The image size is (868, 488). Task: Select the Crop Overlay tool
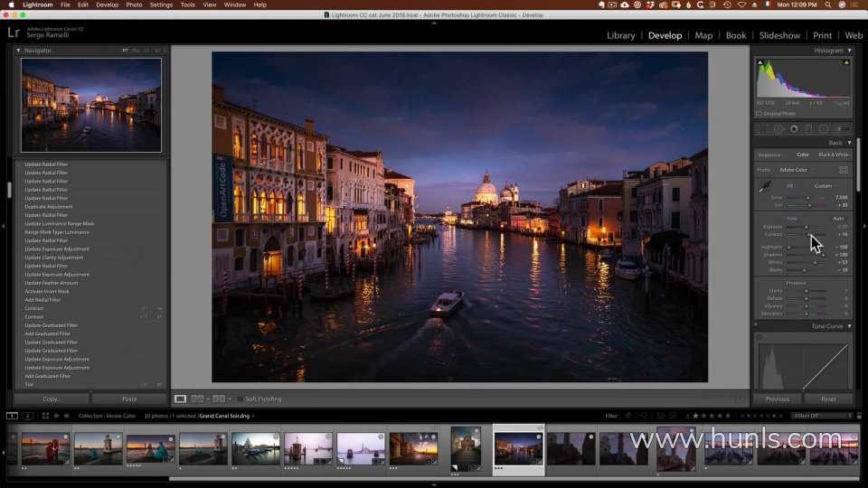[x=763, y=129]
